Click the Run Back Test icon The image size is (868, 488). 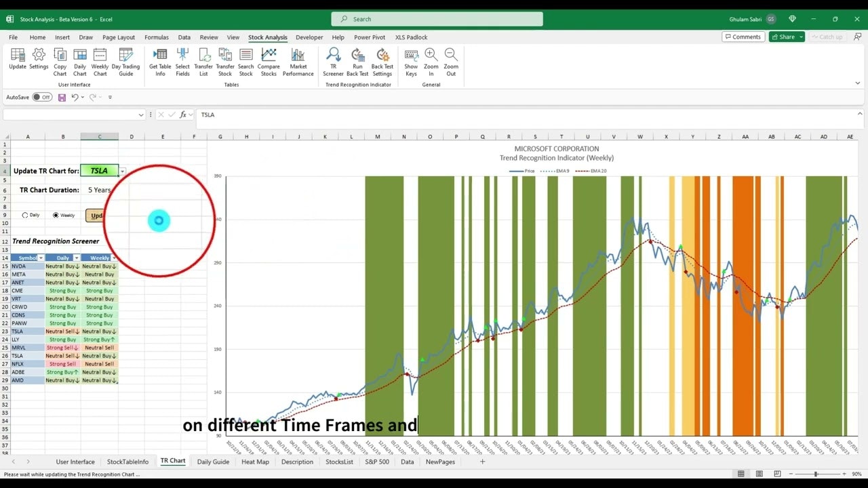click(357, 62)
